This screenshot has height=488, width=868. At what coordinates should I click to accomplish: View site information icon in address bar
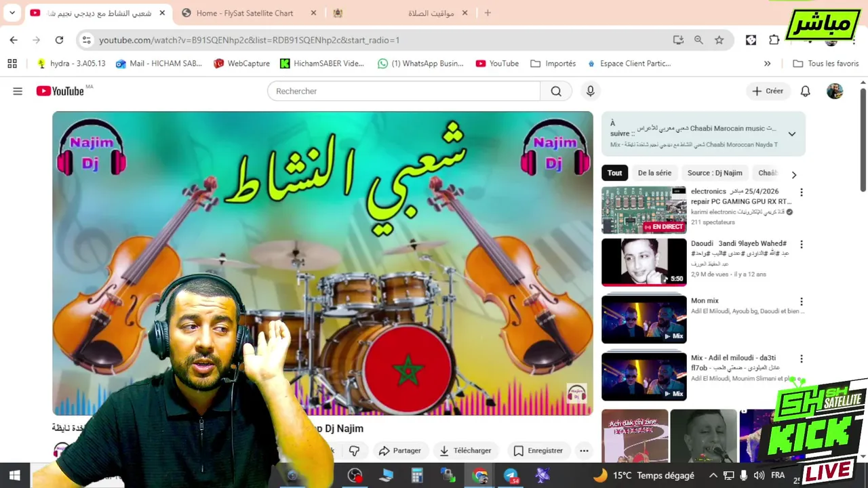86,40
